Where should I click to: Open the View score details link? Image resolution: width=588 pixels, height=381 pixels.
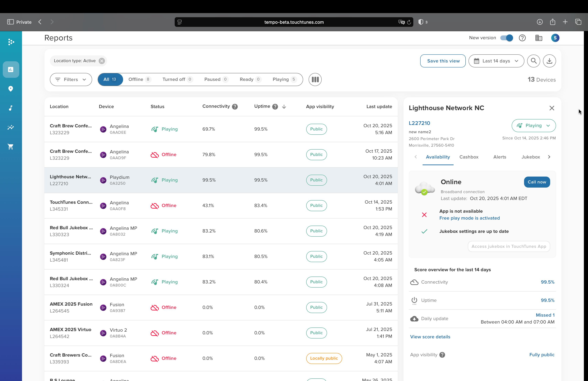tap(430, 337)
